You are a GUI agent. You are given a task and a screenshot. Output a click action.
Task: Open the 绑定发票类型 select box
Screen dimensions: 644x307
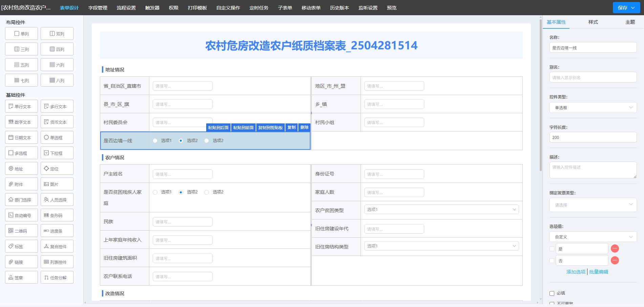pos(593,205)
